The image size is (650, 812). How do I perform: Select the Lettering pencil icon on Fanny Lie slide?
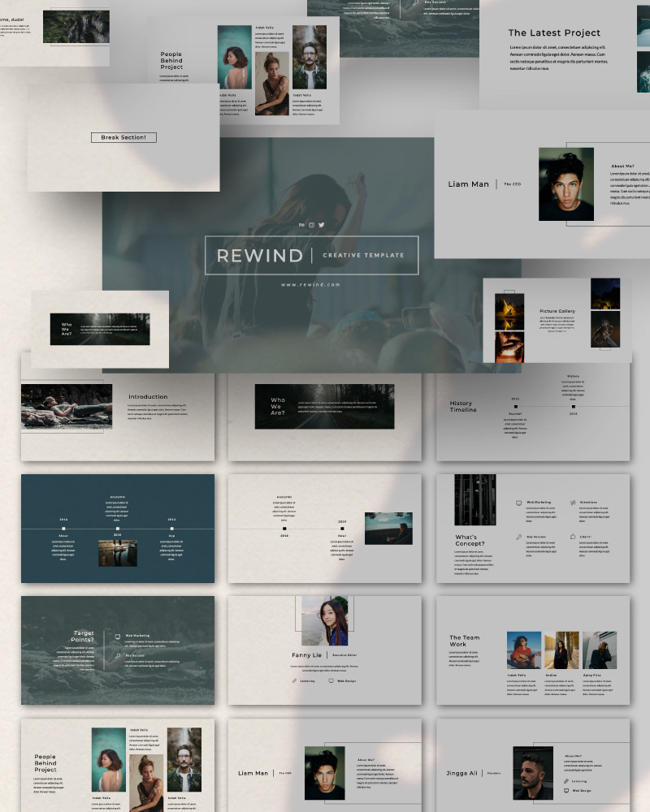tap(293, 680)
